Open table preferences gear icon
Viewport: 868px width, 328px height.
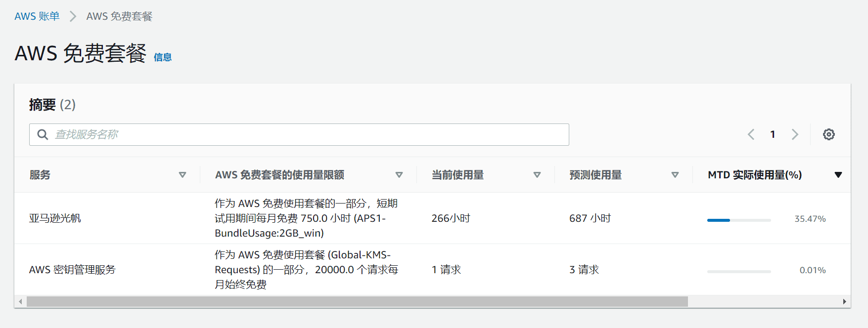point(829,134)
